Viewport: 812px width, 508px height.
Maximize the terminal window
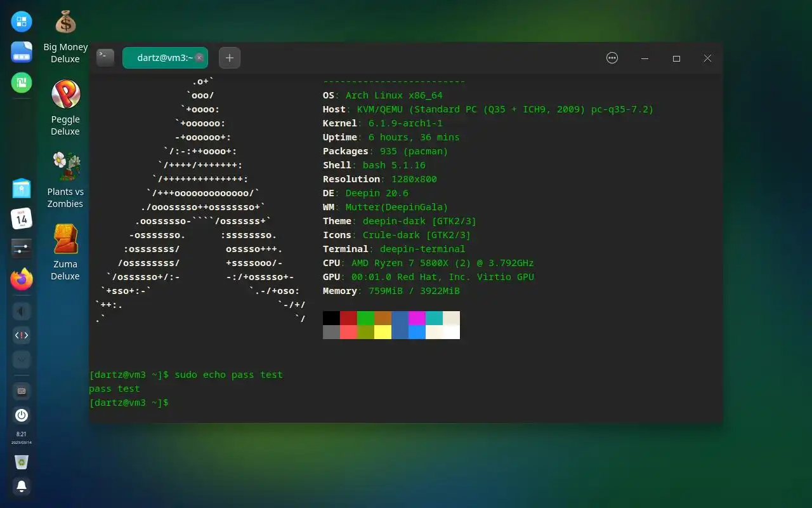tap(676, 58)
